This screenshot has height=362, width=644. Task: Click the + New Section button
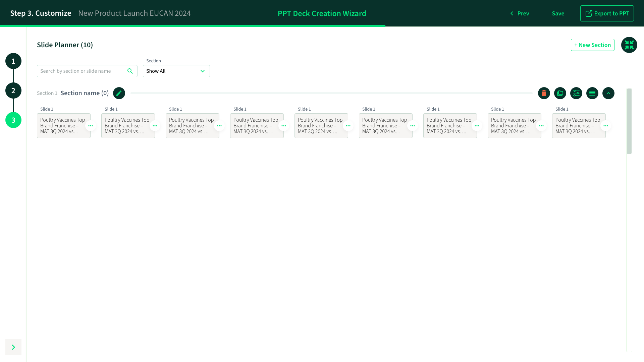592,45
